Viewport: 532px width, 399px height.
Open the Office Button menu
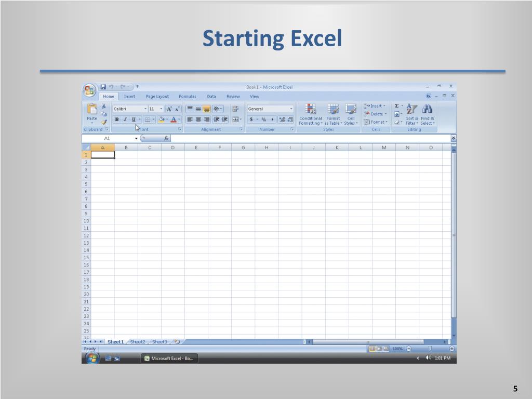89,90
